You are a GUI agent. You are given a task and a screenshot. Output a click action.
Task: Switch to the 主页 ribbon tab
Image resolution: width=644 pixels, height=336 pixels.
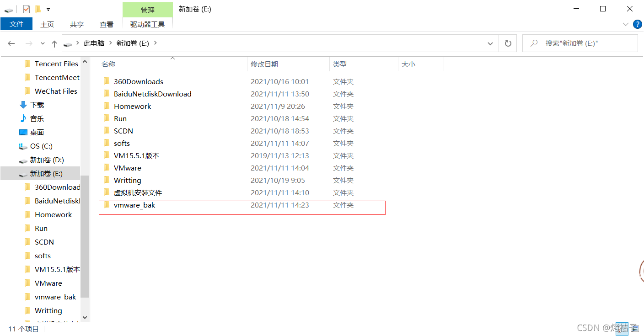pos(47,24)
